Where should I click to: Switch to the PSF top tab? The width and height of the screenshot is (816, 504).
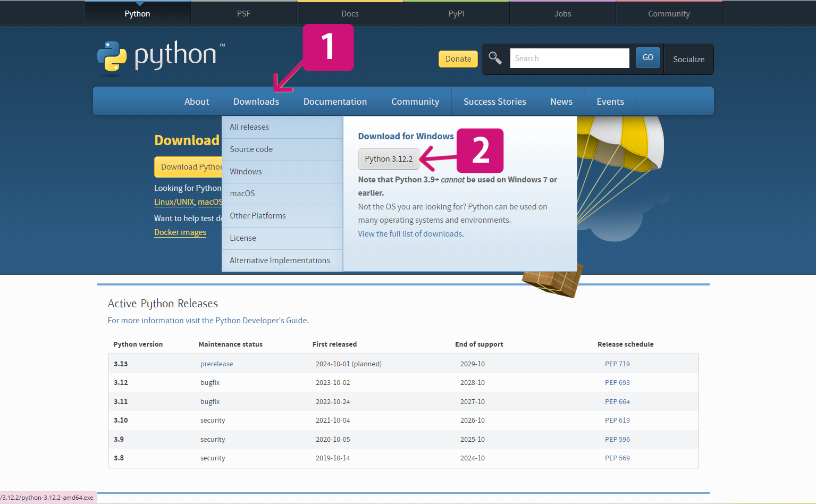(243, 14)
